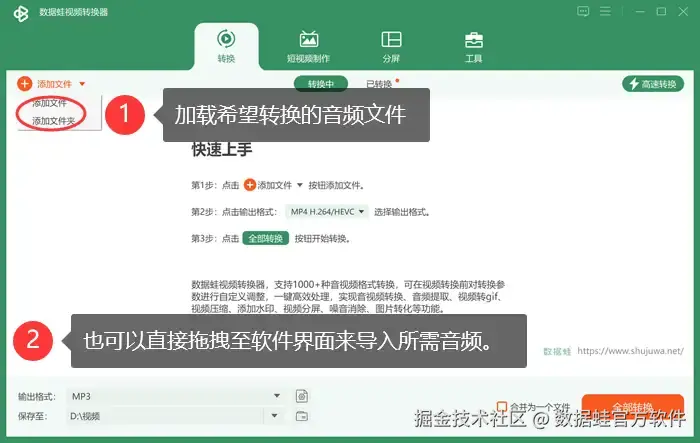Viewport: 700px width, 443px height.
Task: Open the save folder icon
Action: click(x=302, y=416)
